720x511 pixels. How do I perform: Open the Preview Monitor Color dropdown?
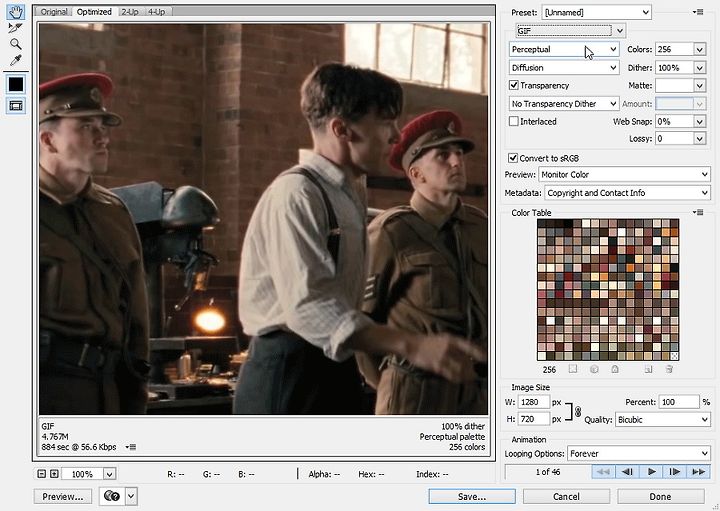(x=624, y=174)
